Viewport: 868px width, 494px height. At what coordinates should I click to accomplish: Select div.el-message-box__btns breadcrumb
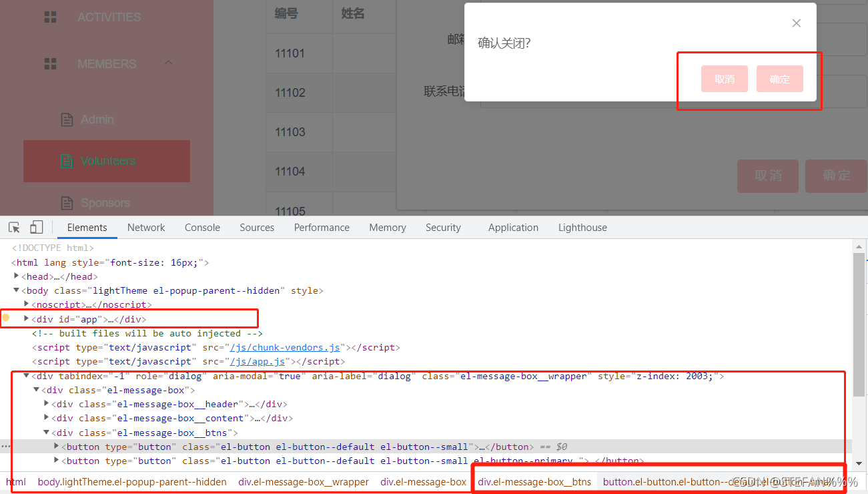pyautogui.click(x=534, y=481)
